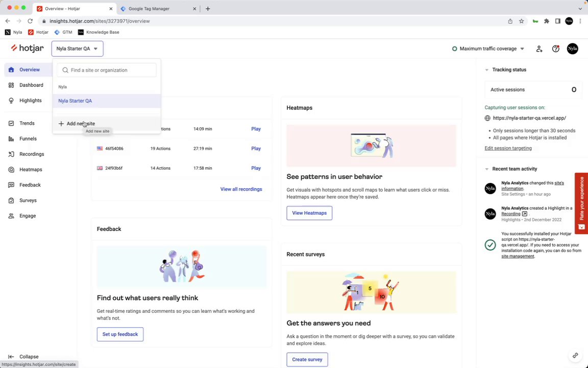Focus the Find a site or organization field

coord(107,70)
